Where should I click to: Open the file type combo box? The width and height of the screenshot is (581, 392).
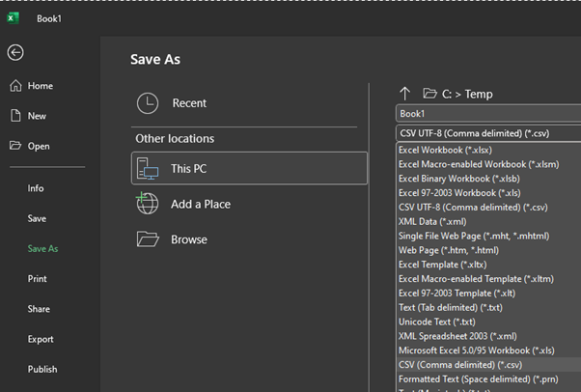coord(488,133)
